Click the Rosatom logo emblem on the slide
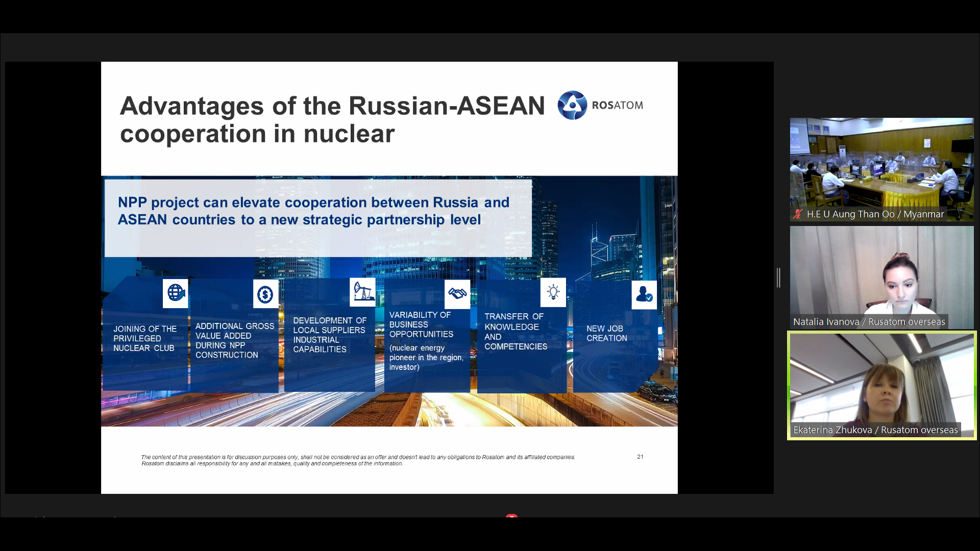Screen dimensions: 980x551 pos(572,105)
